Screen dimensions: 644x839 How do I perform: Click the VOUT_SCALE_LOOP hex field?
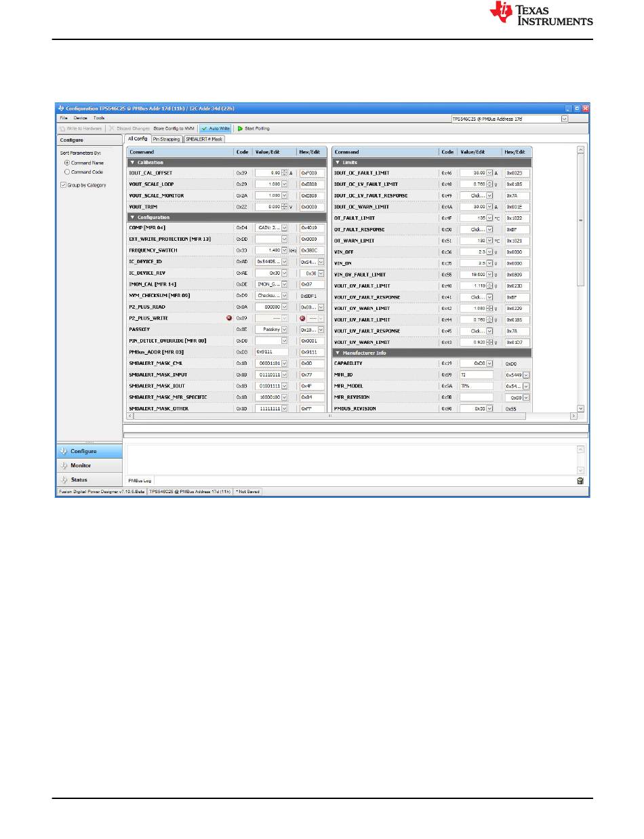point(312,184)
